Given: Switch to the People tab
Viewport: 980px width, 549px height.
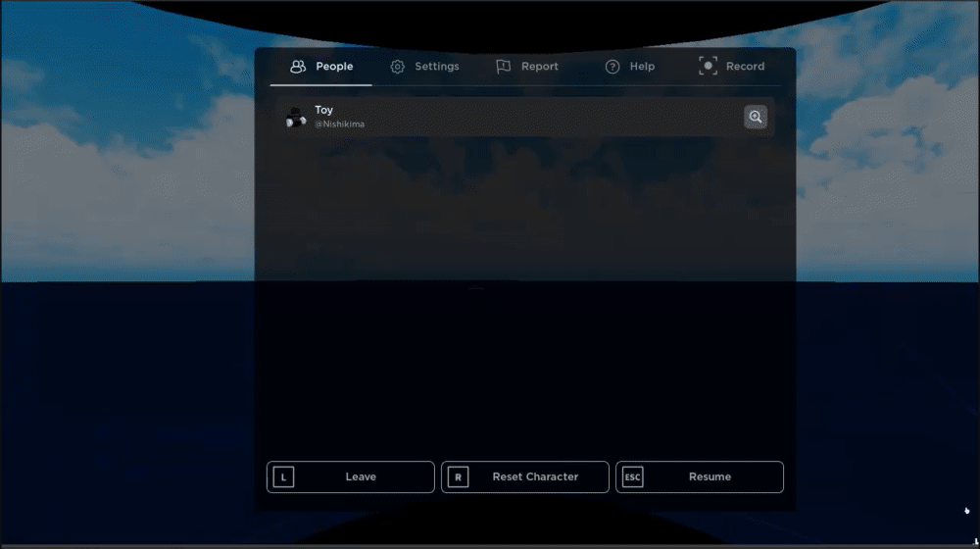Looking at the screenshot, I should click(321, 67).
